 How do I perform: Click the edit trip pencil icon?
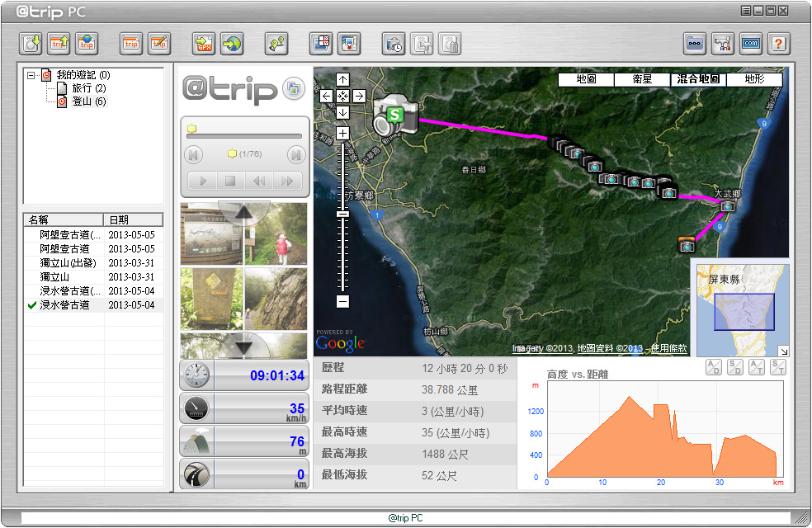(x=159, y=44)
